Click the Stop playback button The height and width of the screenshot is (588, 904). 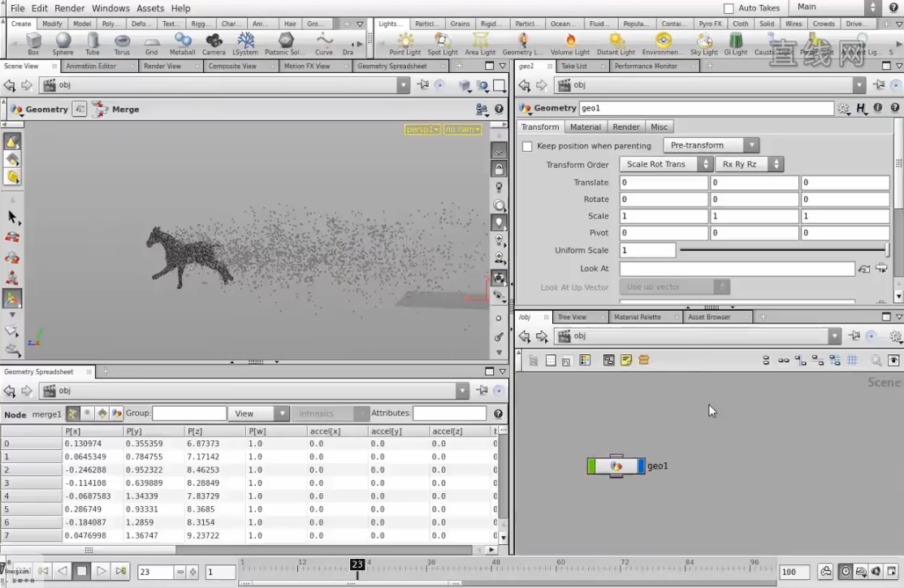[82, 571]
